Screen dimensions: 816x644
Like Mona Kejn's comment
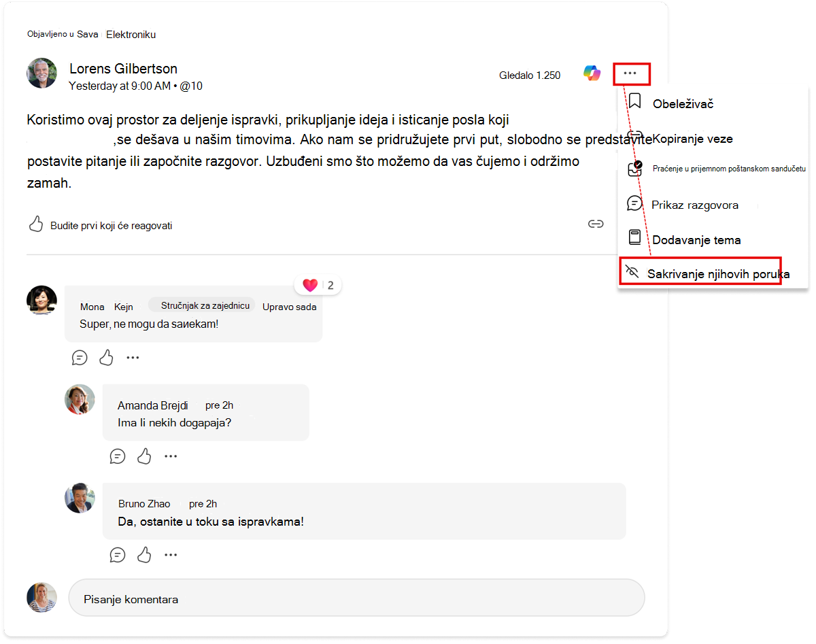[107, 358]
